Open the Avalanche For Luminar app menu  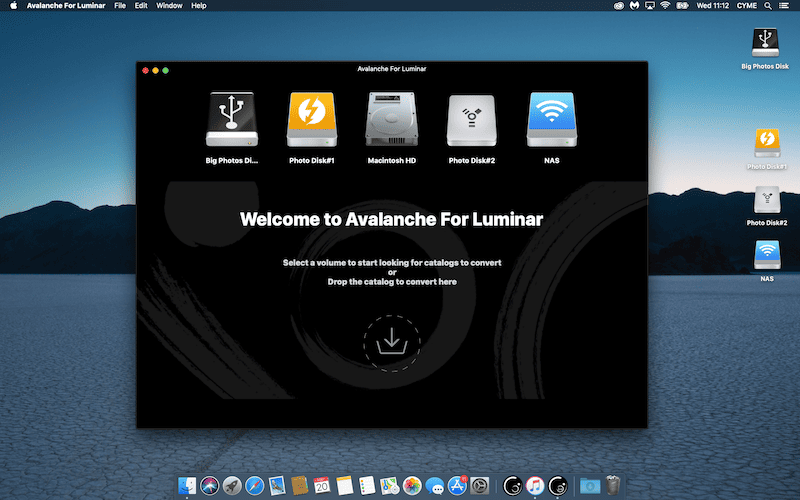[66, 6]
